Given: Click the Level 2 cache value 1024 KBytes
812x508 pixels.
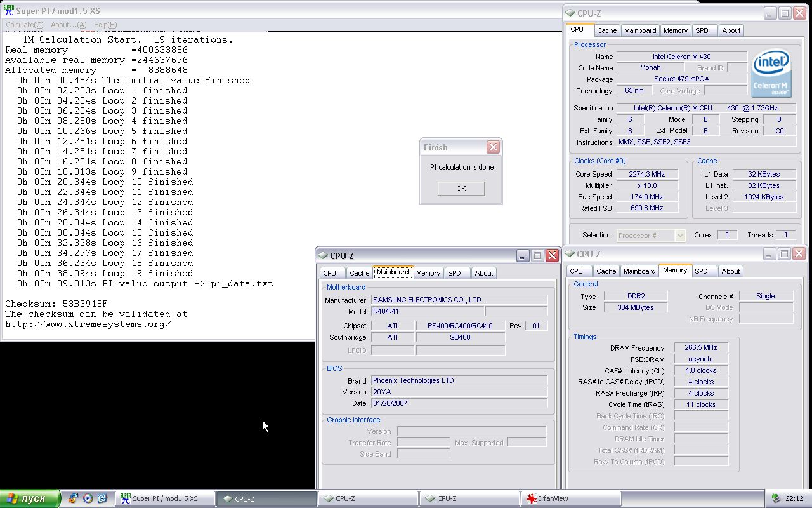Looking at the screenshot, I should pyautogui.click(x=764, y=197).
